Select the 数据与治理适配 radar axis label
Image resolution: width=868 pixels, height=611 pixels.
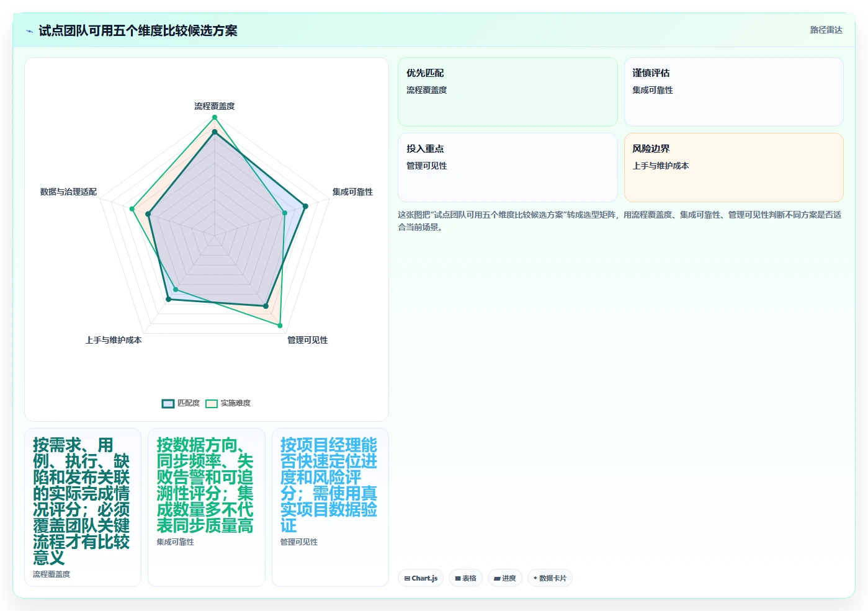pos(68,192)
